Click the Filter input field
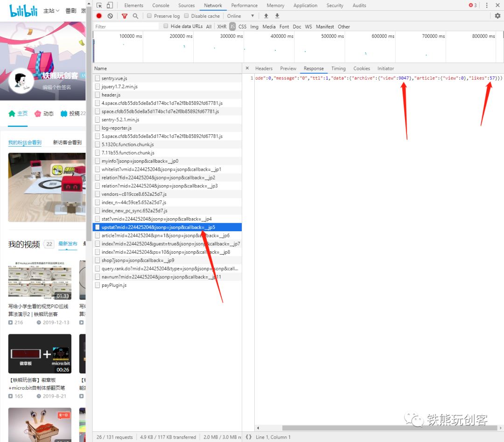The width and height of the screenshot is (504, 442). 126,27
